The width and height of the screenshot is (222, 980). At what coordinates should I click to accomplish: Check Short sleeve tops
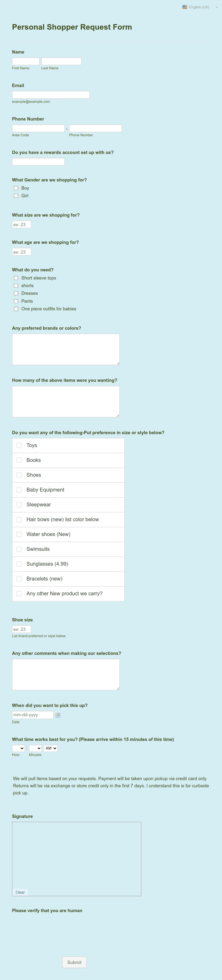point(16,278)
